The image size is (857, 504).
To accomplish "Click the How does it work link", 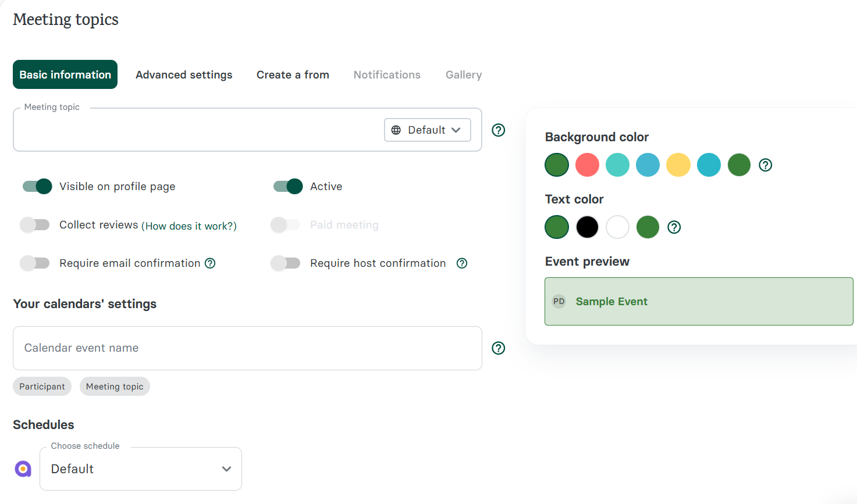I will [x=190, y=226].
